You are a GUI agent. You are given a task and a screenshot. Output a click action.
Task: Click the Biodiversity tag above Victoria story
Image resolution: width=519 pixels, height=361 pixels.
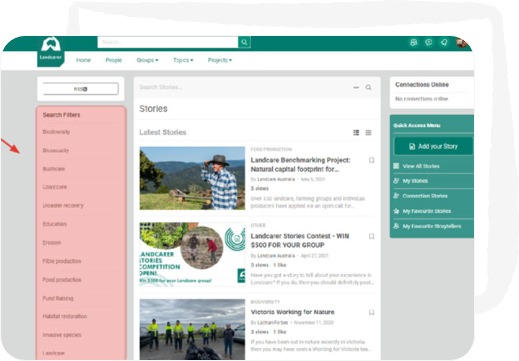pos(265,302)
